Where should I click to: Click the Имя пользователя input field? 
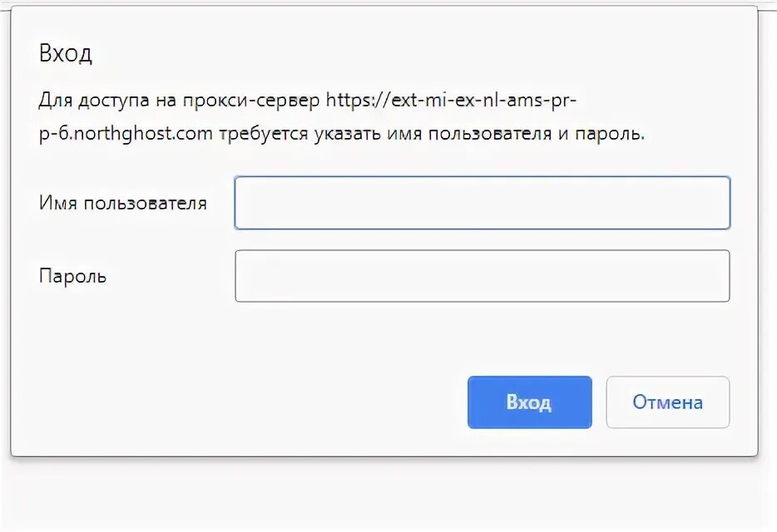(482, 203)
